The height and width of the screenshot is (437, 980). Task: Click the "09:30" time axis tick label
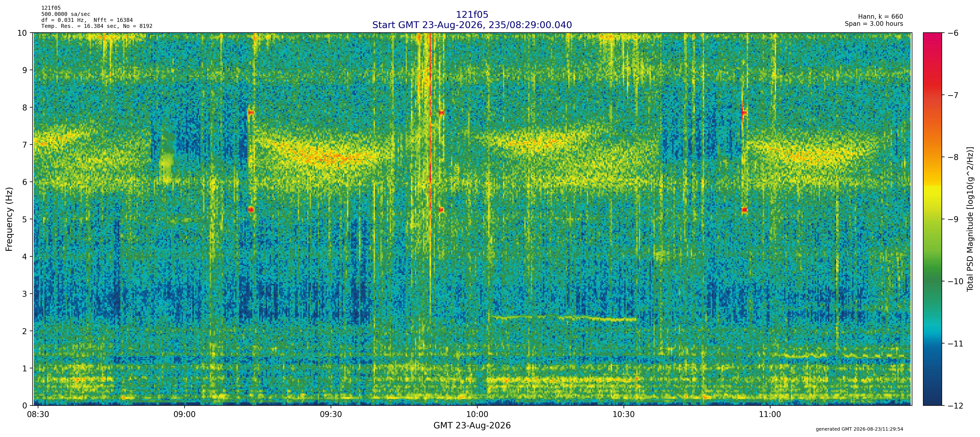click(331, 414)
